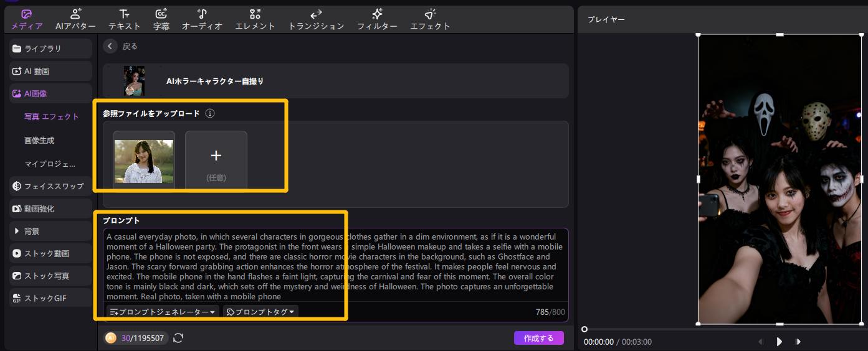Open the フィルター filters icon

pyautogui.click(x=377, y=14)
